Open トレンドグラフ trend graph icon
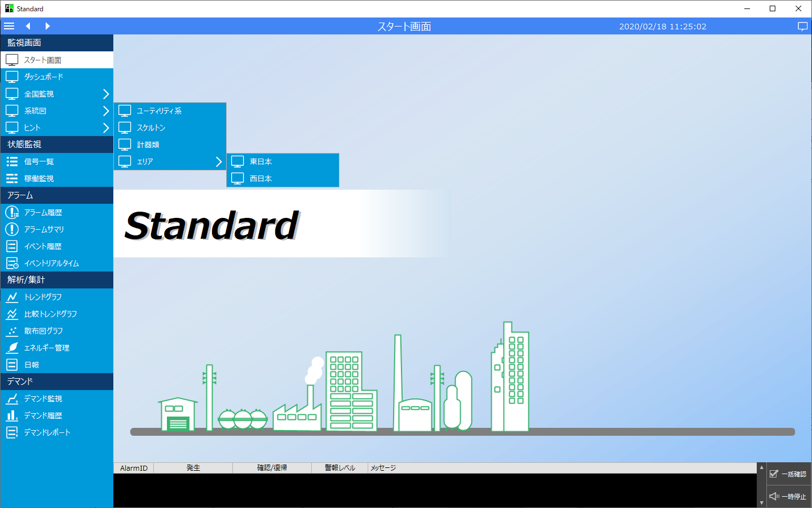The height and width of the screenshot is (508, 812). [x=12, y=297]
